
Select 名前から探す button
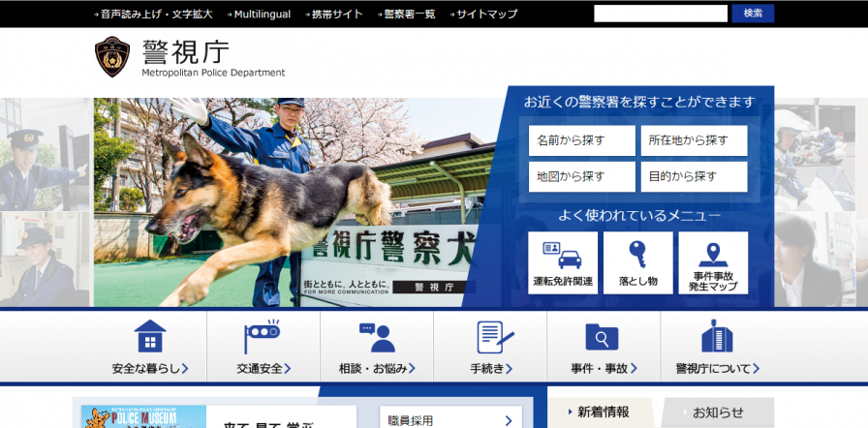(x=582, y=140)
